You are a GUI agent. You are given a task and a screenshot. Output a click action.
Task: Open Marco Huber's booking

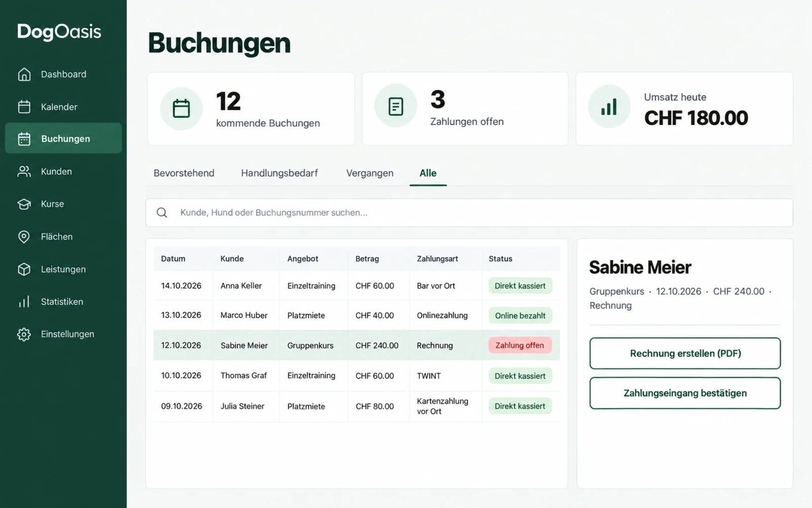click(357, 315)
